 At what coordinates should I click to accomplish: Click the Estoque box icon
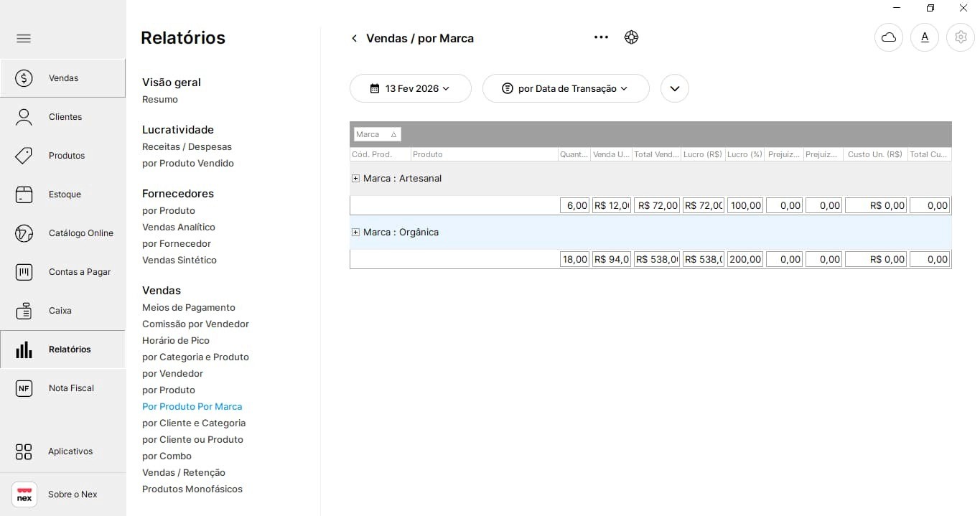24,194
